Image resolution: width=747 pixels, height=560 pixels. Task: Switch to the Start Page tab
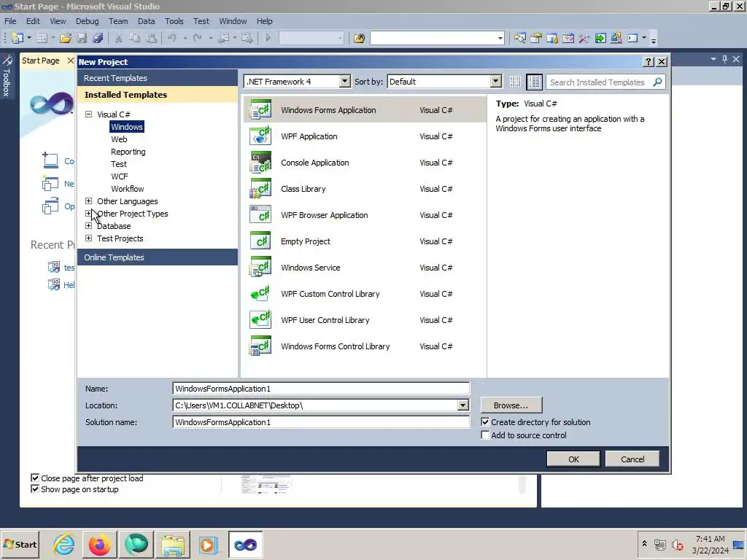41,61
